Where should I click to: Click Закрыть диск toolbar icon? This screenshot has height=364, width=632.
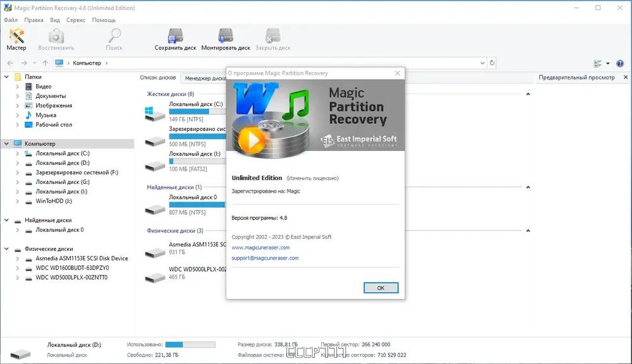[273, 40]
